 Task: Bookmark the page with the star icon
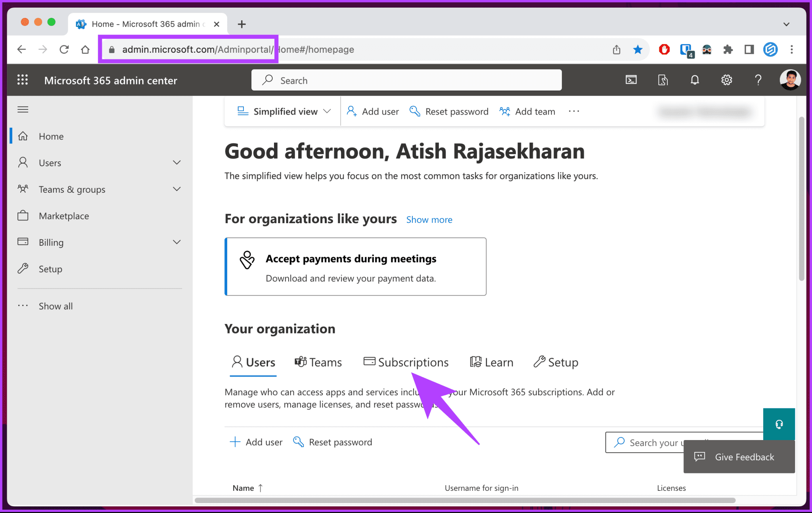(637, 49)
